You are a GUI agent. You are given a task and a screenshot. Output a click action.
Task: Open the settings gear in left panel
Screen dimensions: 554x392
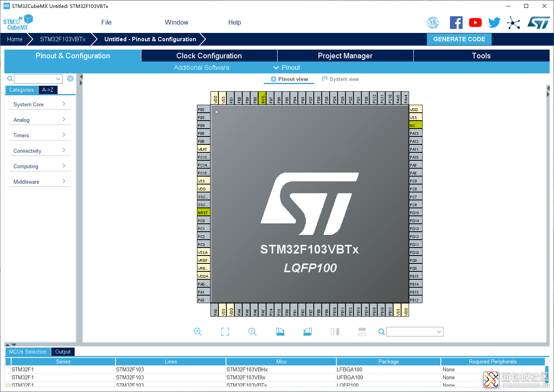(70, 79)
